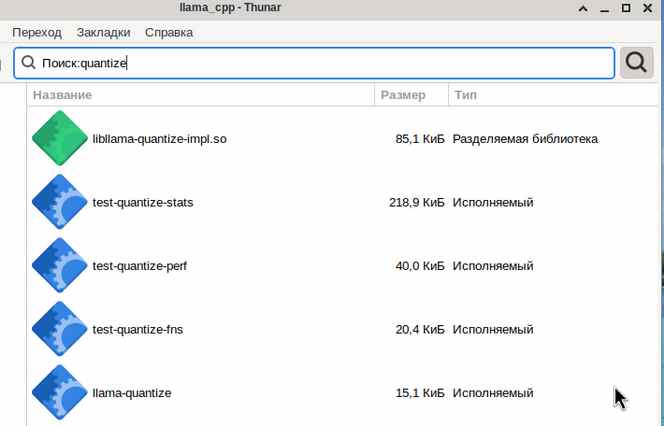This screenshot has width=664, height=426.
Task: Close the llama_cpp Thunar window
Action: [647, 8]
